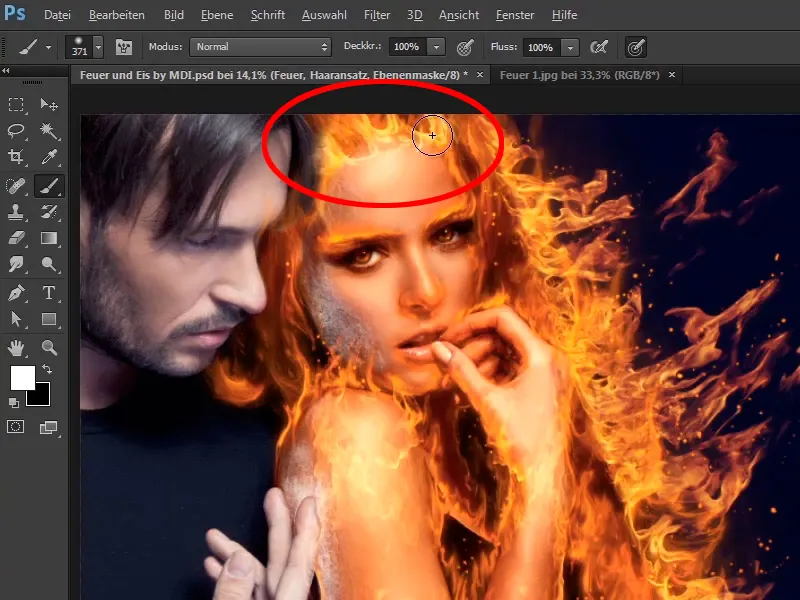
Task: Select the Pen tool
Action: coord(16,293)
